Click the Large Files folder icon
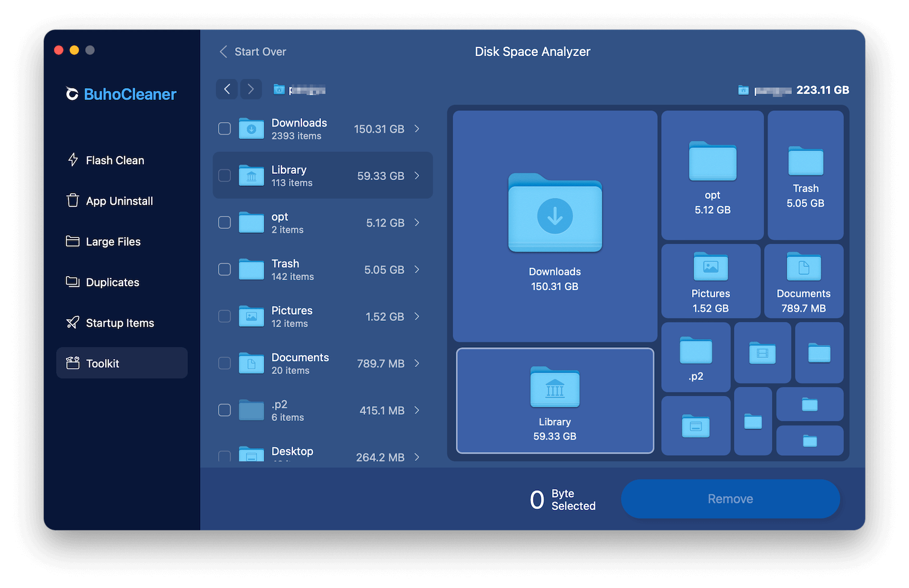Image resolution: width=909 pixels, height=588 pixels. click(73, 241)
